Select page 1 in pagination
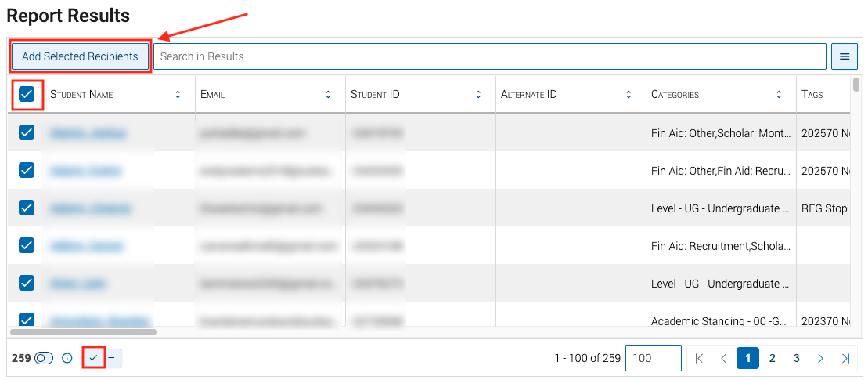Image resolution: width=868 pixels, height=380 pixels. (748, 358)
